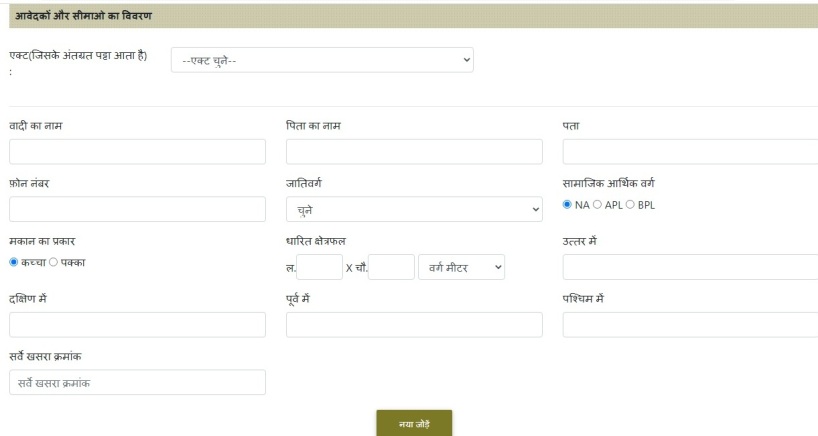
Task: Click the दक्षिण में input field
Action: coord(137,325)
